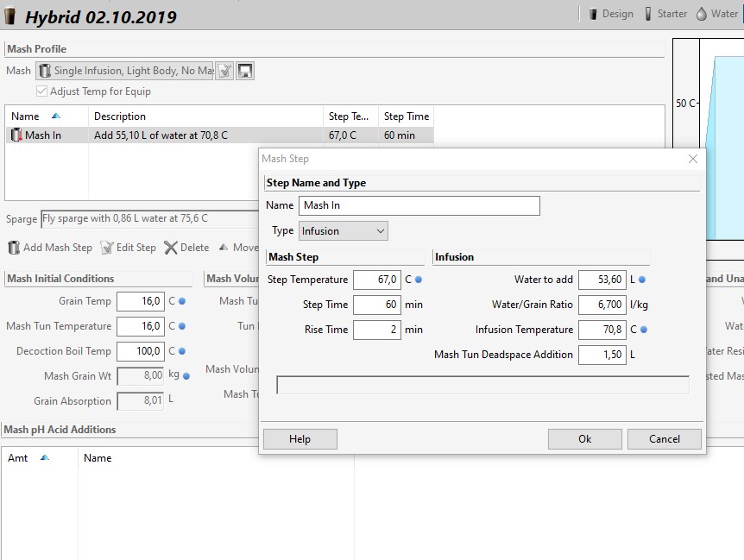Click blue dot beside Step Temperature
The width and height of the screenshot is (744, 560).
[419, 280]
